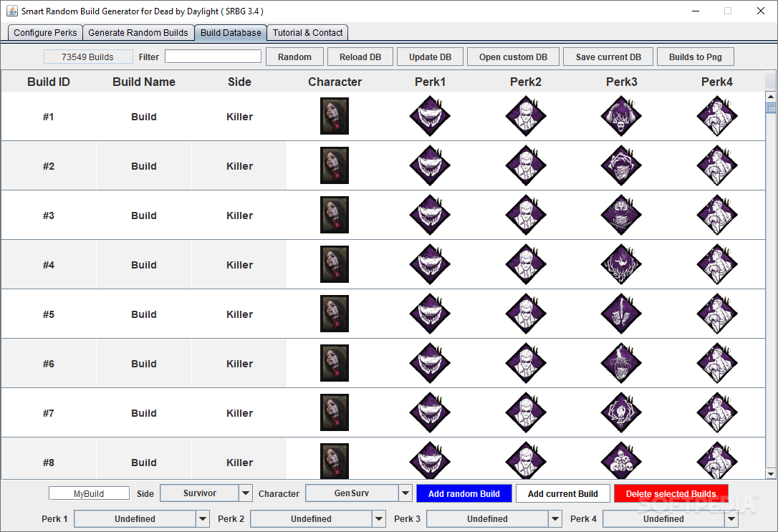Click Open custom DB button
This screenshot has height=532, width=778.
(513, 57)
